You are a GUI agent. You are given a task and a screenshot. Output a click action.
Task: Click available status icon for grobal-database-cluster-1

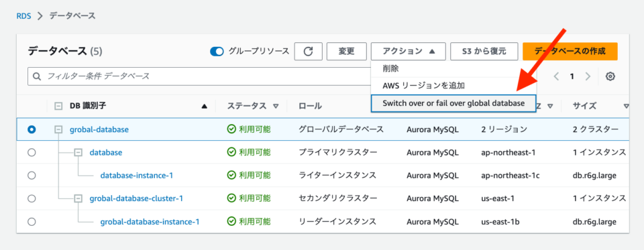click(231, 198)
